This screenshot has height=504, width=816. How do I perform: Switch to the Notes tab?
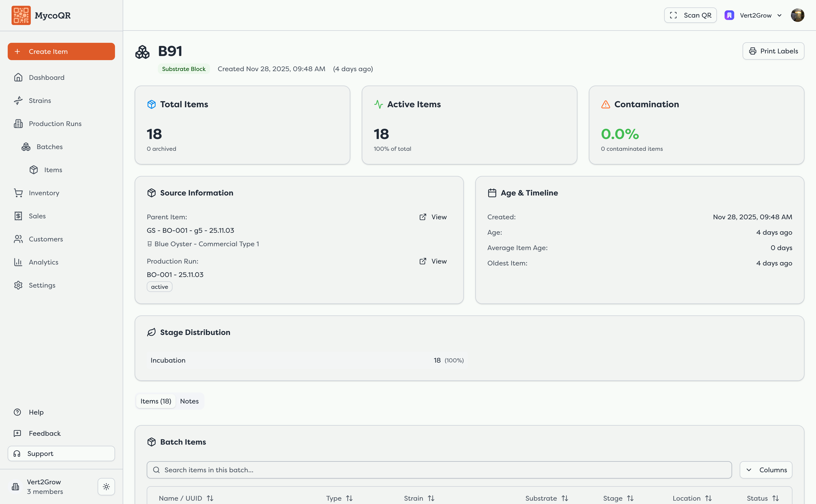(x=189, y=401)
